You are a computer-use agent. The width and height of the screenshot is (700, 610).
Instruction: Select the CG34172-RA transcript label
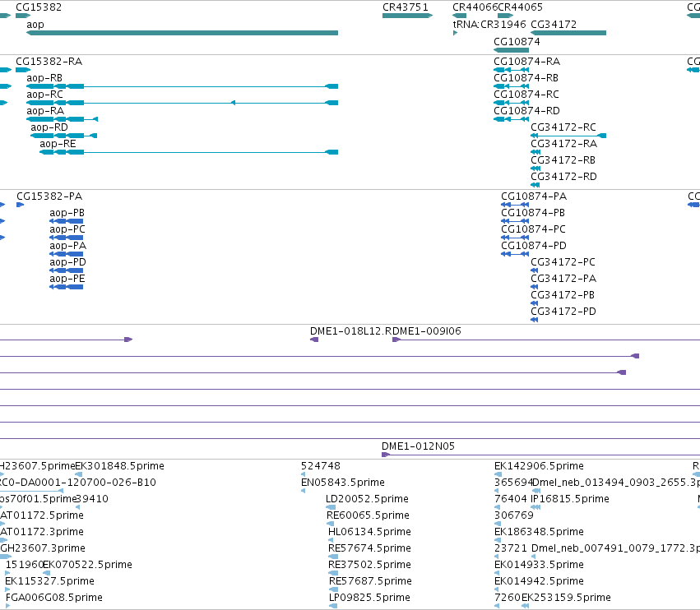click(563, 144)
